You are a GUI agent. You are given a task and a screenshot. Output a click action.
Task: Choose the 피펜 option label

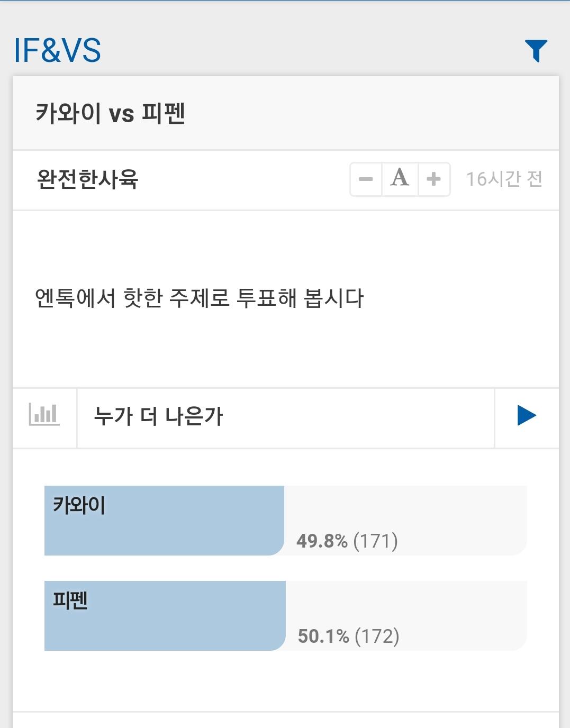pyautogui.click(x=70, y=600)
